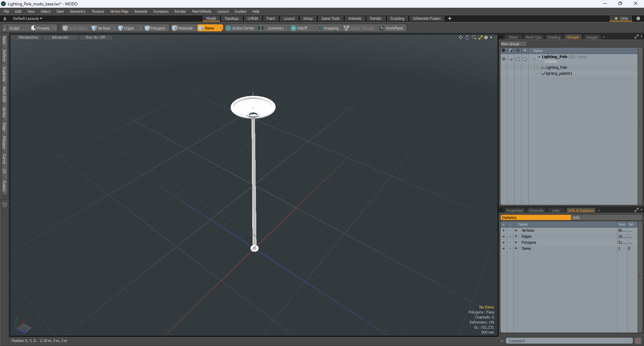Add a new layout tab with plus

tap(450, 18)
